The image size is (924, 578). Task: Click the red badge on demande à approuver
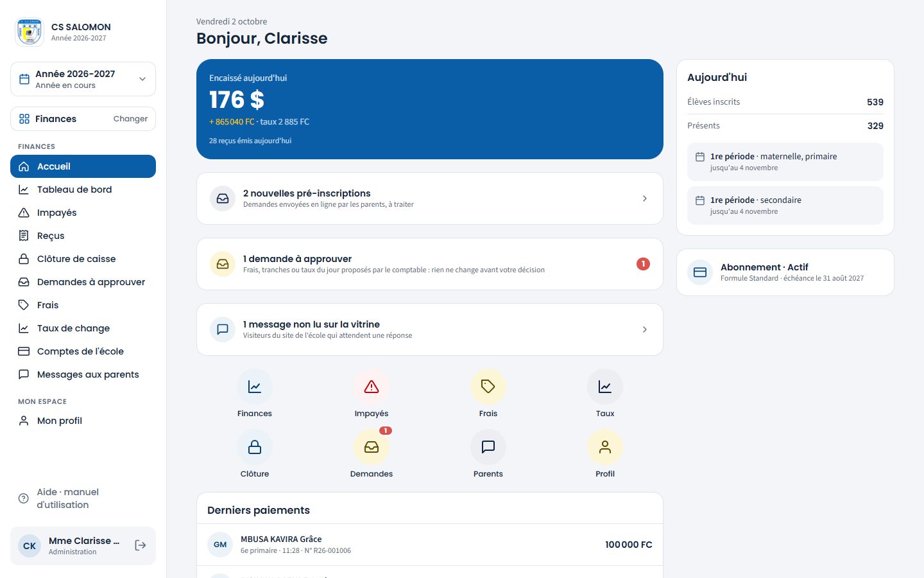click(643, 264)
